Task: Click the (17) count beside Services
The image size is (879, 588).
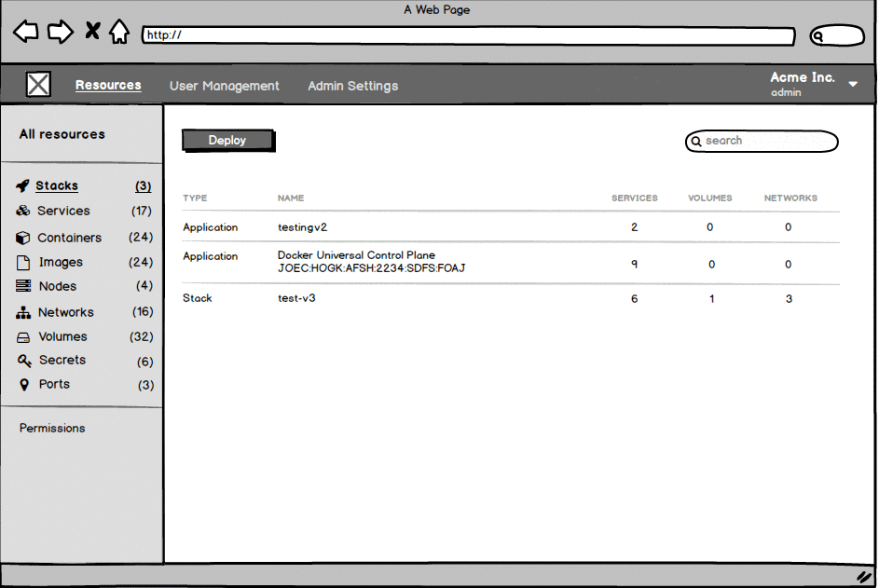Action: pos(142,211)
